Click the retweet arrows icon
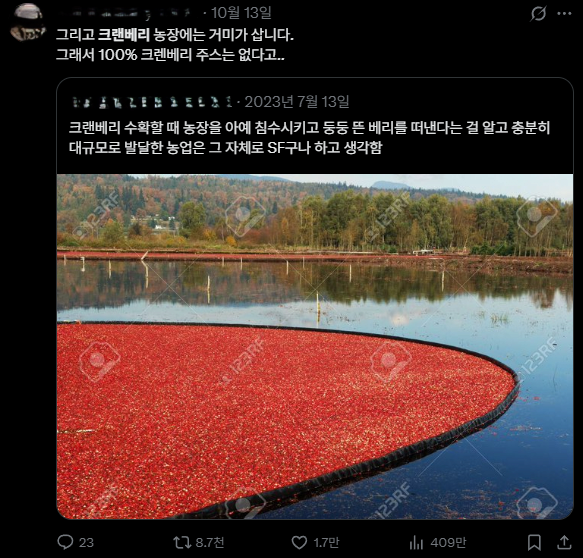 [x=182, y=542]
